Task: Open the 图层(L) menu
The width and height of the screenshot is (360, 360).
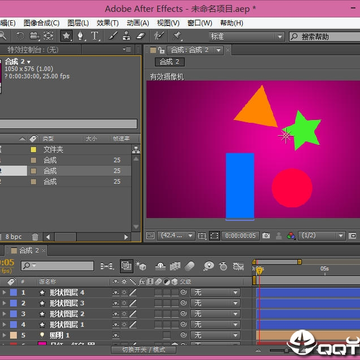Action: (x=78, y=23)
